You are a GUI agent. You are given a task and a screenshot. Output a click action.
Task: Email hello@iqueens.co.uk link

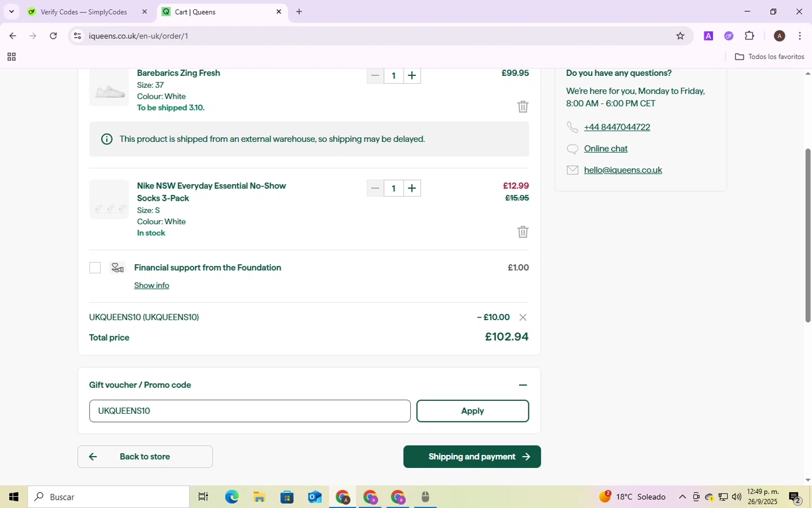tap(623, 170)
